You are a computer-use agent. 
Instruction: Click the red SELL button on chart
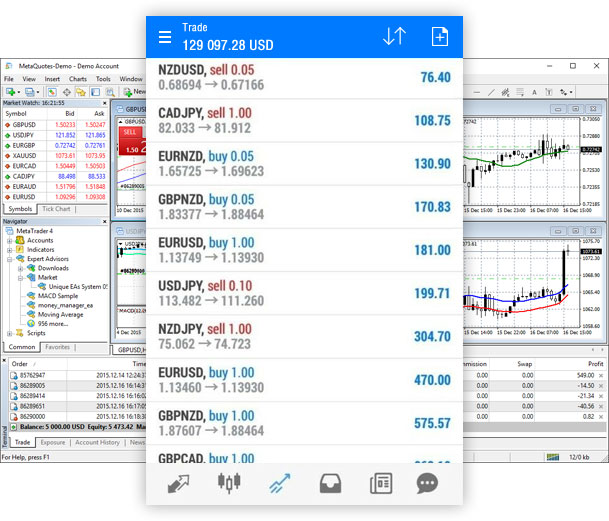click(130, 131)
